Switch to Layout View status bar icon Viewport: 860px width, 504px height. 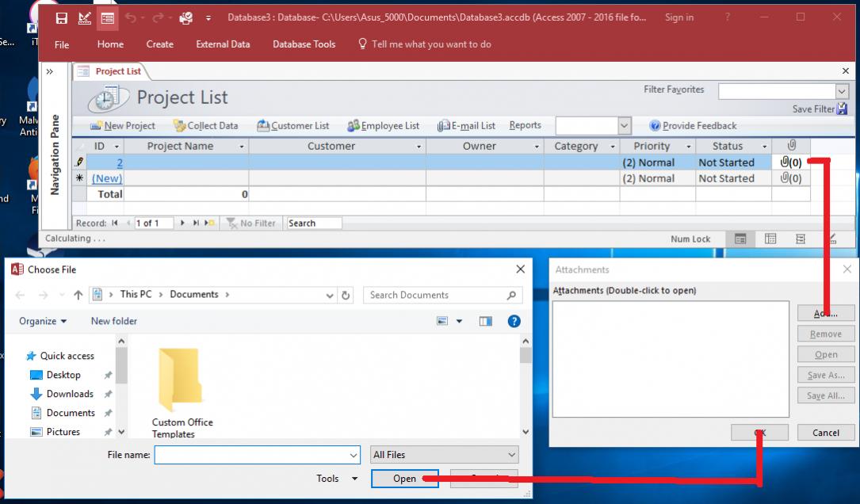(x=801, y=239)
